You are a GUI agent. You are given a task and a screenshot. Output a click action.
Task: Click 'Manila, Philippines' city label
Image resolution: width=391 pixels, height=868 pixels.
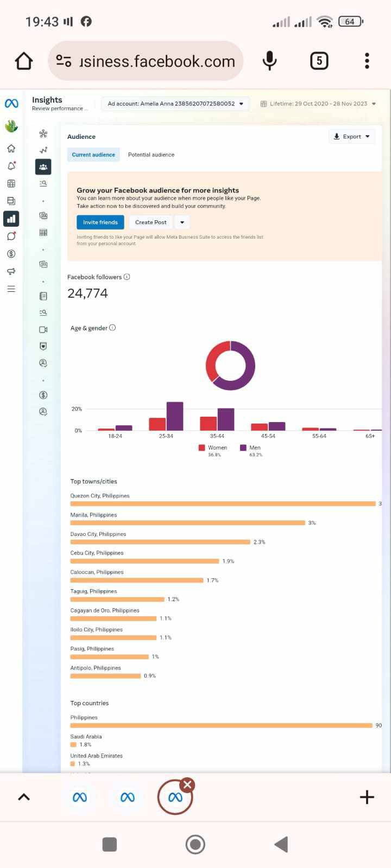tap(93, 515)
